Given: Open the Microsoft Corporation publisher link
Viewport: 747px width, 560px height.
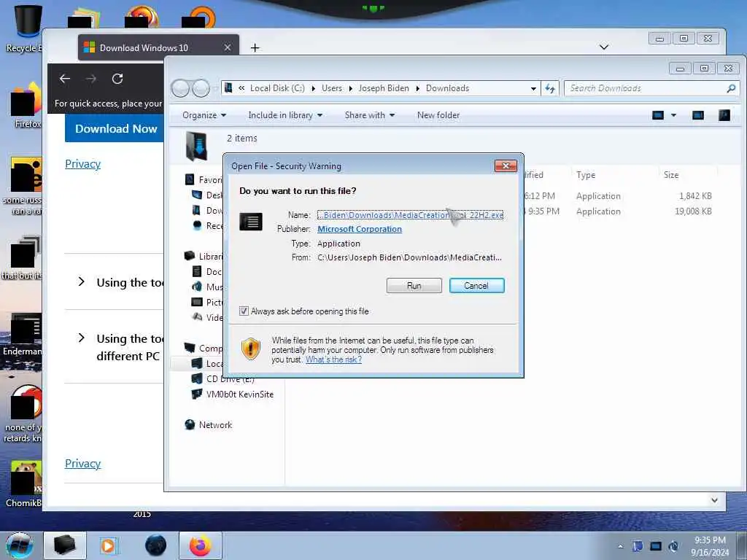Looking at the screenshot, I should (360, 229).
